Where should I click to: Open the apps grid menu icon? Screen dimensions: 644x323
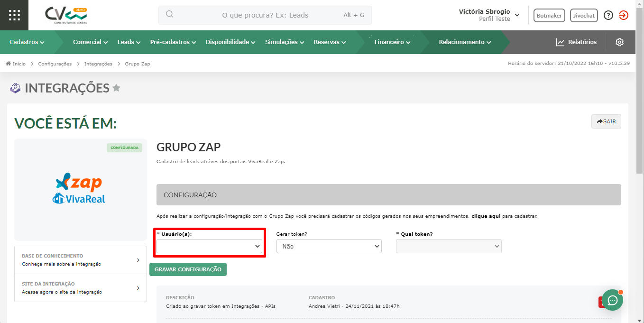click(14, 15)
